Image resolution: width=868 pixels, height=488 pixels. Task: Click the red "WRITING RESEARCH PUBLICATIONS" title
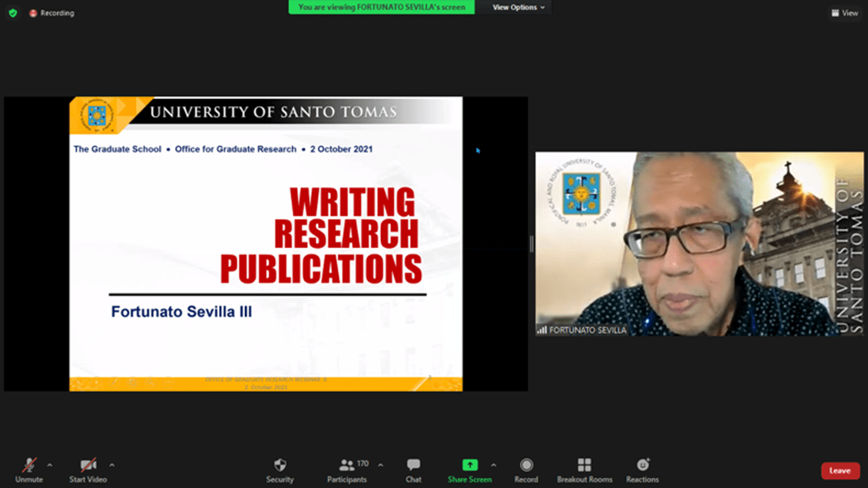click(321, 235)
